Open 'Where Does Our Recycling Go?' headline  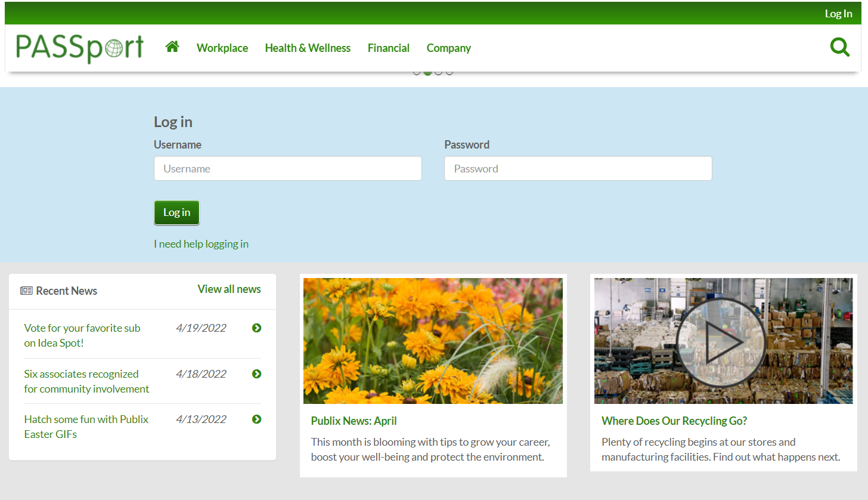674,421
